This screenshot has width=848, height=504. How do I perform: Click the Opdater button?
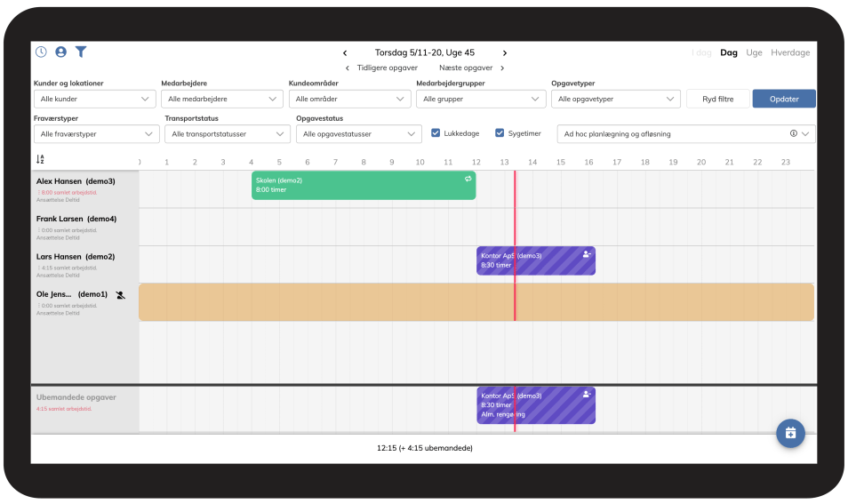(784, 99)
